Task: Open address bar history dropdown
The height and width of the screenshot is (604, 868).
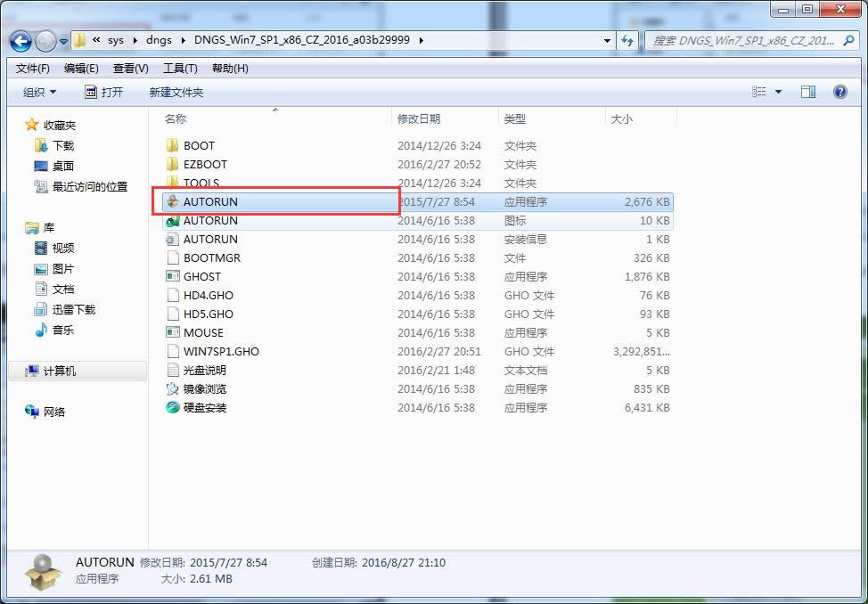Action: (607, 41)
